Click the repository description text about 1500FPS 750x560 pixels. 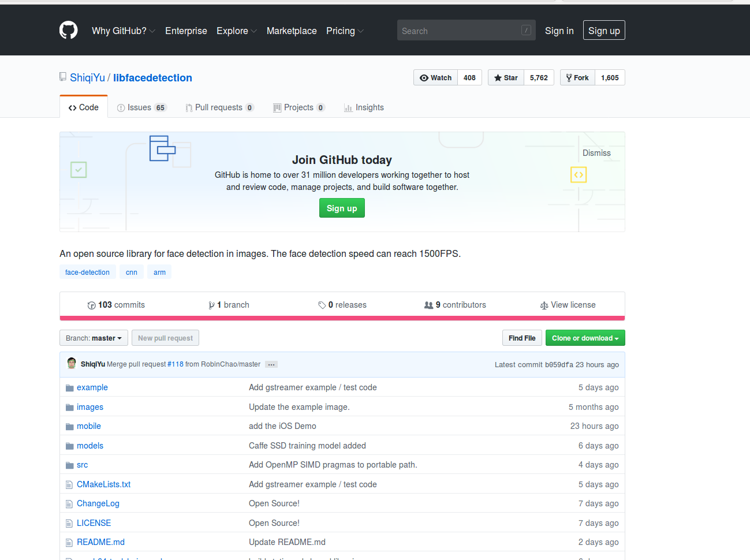pyautogui.click(x=260, y=253)
